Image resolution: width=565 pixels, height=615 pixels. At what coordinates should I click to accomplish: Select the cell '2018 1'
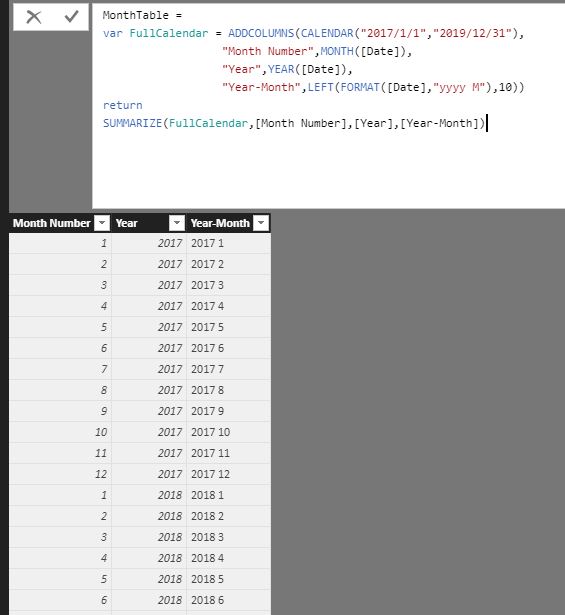click(x=228, y=495)
